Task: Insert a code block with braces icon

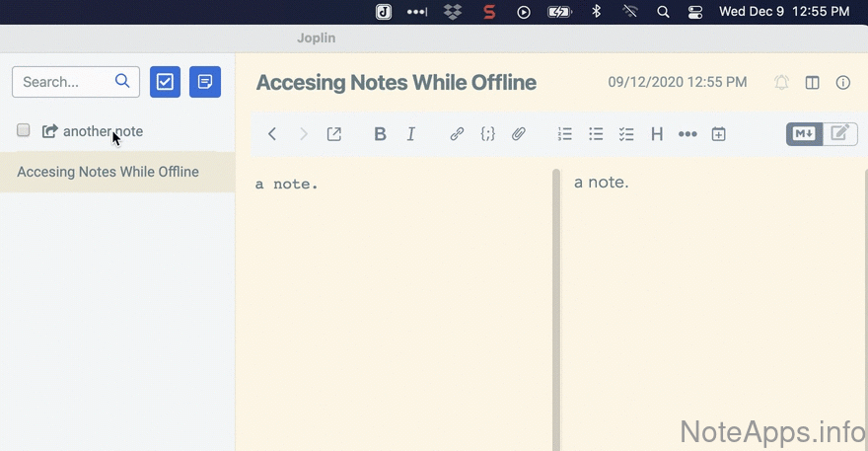Action: click(487, 134)
